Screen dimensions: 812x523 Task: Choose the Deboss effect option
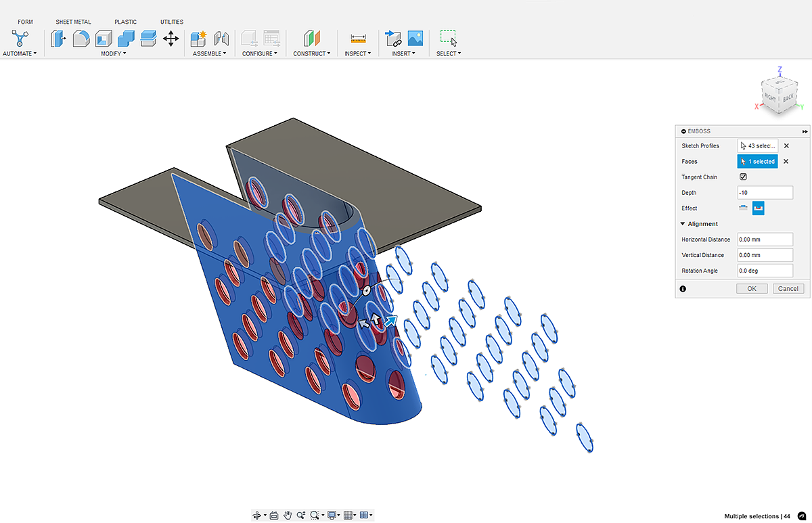click(759, 208)
